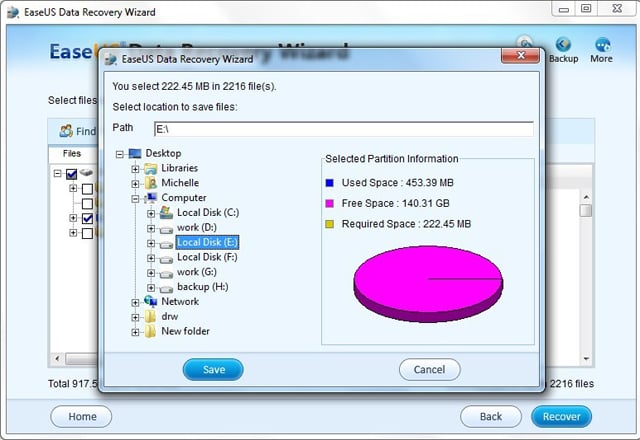Close the save location dialog
The width and height of the screenshot is (640, 440).
[x=520, y=56]
